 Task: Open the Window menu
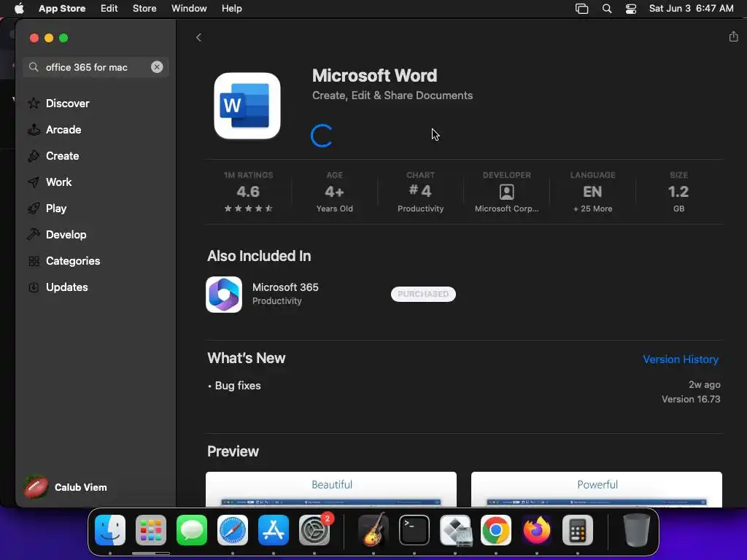tap(189, 8)
